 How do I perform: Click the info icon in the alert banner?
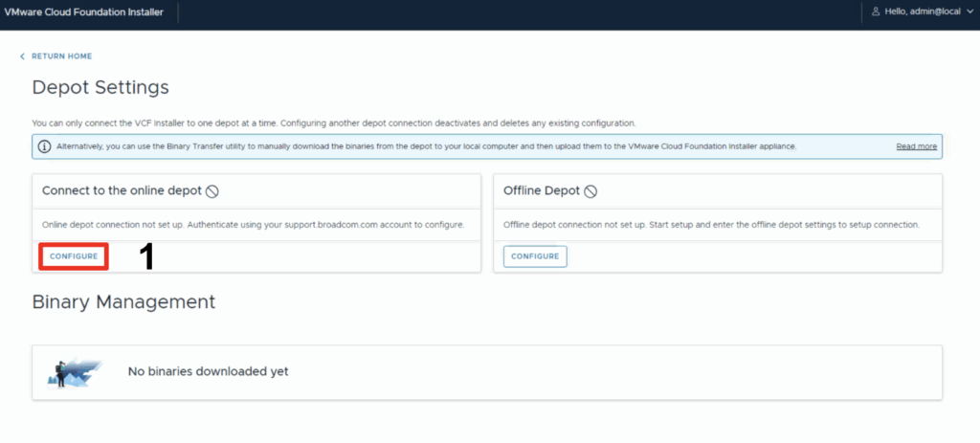point(45,146)
